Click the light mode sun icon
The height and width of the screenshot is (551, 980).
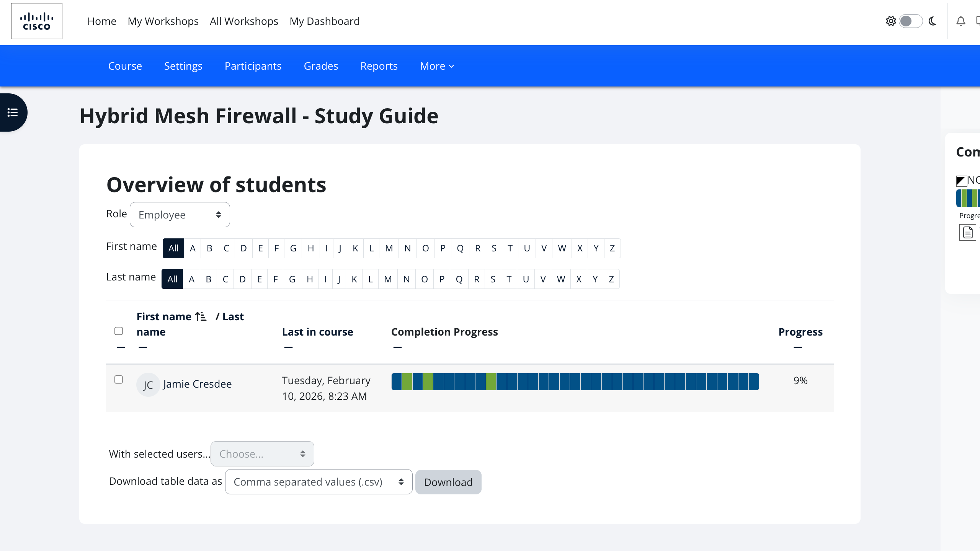tap(891, 21)
